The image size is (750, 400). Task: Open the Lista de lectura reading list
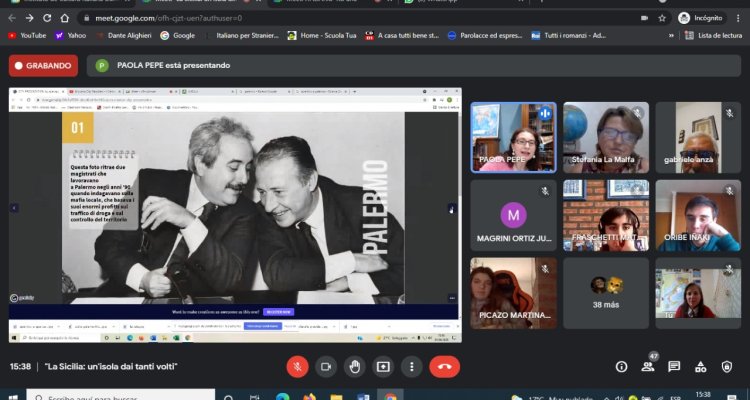point(713,35)
